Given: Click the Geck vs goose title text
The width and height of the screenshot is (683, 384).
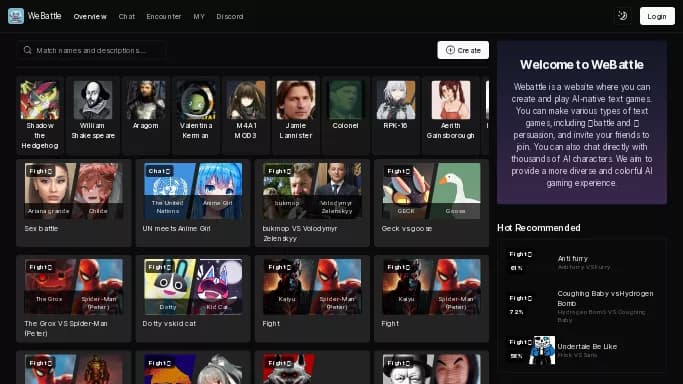Looking at the screenshot, I should coord(407,228).
